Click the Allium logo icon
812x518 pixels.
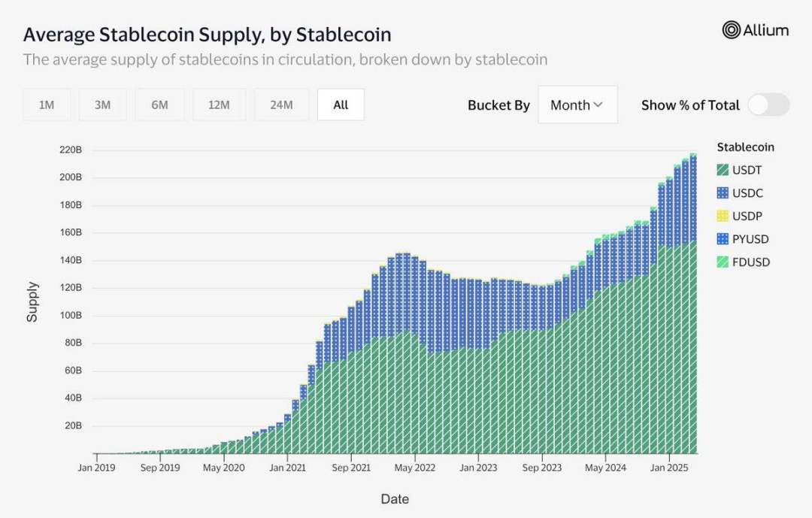point(731,30)
